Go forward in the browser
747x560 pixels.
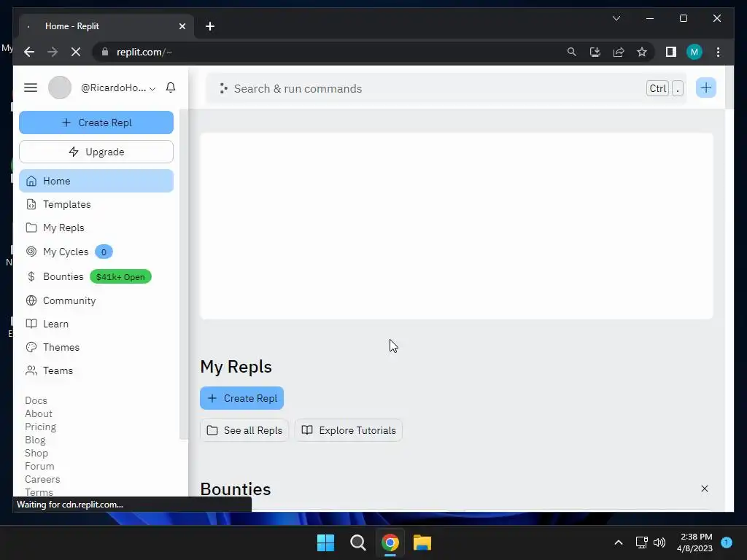53,52
